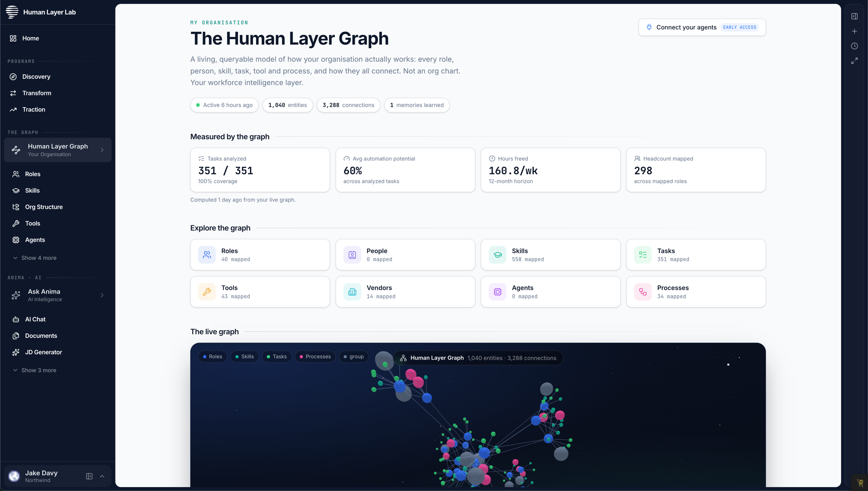868x491 pixels.
Task: Expand Show 3 more under Anima AI
Action: 35,370
